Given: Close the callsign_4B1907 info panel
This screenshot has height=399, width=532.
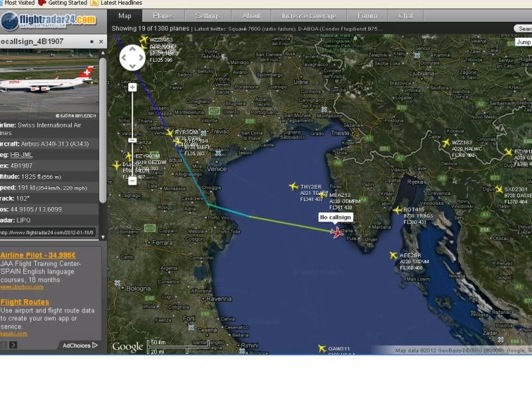Looking at the screenshot, I should pyautogui.click(x=101, y=41).
